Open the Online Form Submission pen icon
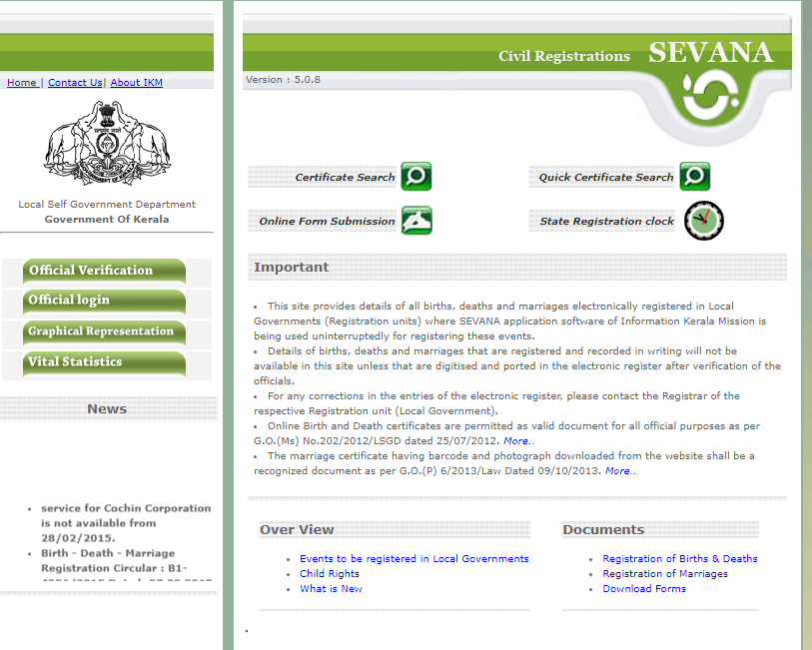This screenshot has height=650, width=812. click(416, 221)
